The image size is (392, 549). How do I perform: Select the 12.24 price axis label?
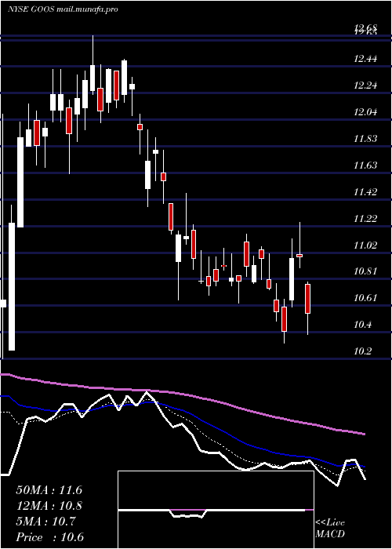coord(365,85)
